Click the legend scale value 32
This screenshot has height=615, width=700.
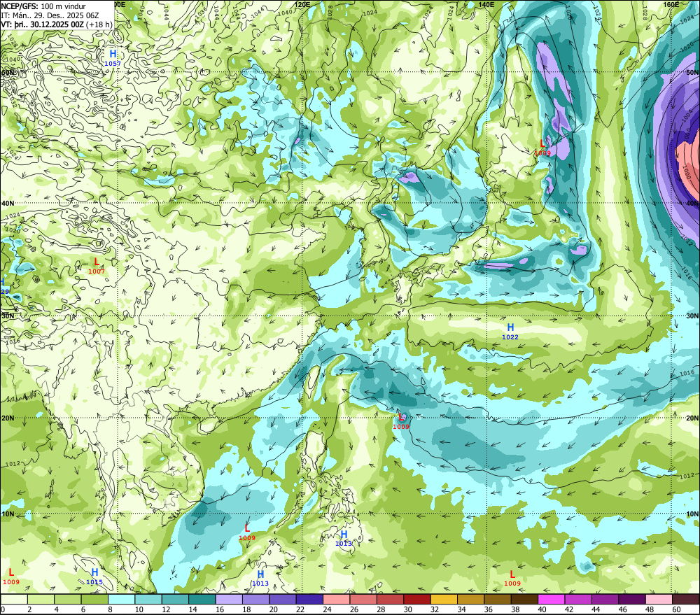pos(435,609)
